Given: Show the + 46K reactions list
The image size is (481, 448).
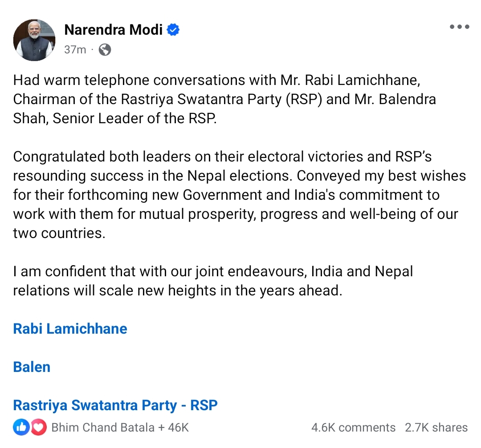Looking at the screenshot, I should [x=173, y=428].
